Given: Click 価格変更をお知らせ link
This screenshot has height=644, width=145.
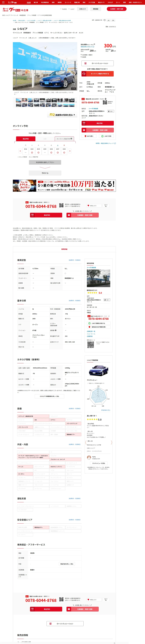Looking at the screenshot, I should 87,47.
